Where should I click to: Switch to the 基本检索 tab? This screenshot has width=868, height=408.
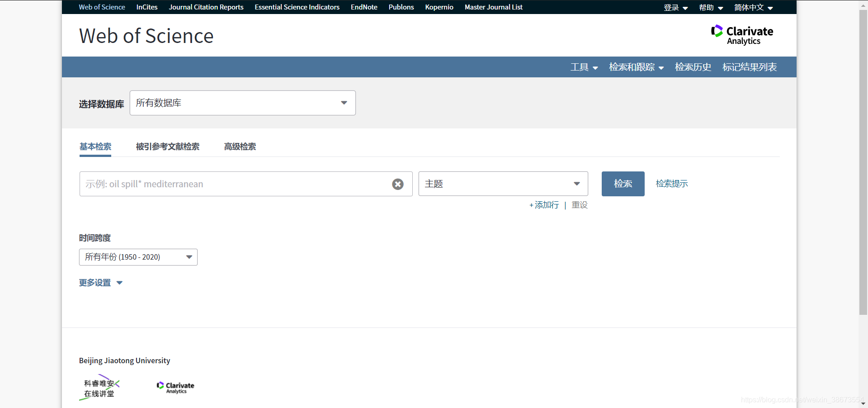pos(95,147)
